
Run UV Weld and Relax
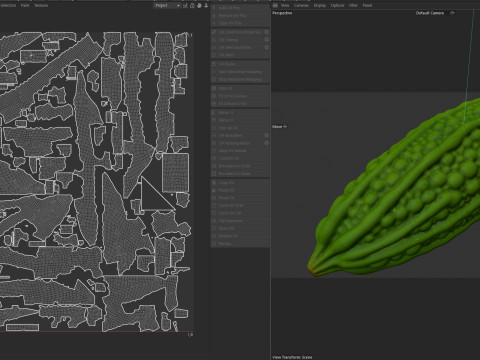(235, 47)
